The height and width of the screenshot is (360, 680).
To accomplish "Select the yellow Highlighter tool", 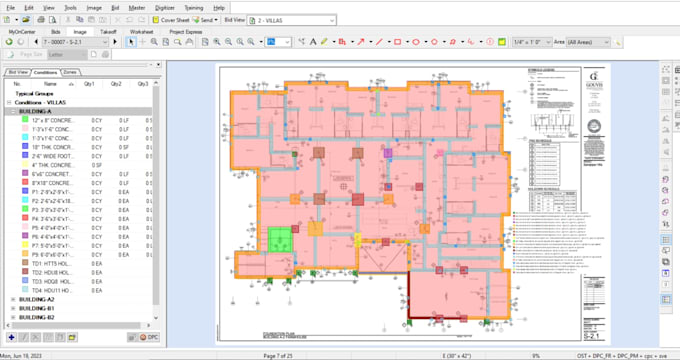I will tap(324, 42).
